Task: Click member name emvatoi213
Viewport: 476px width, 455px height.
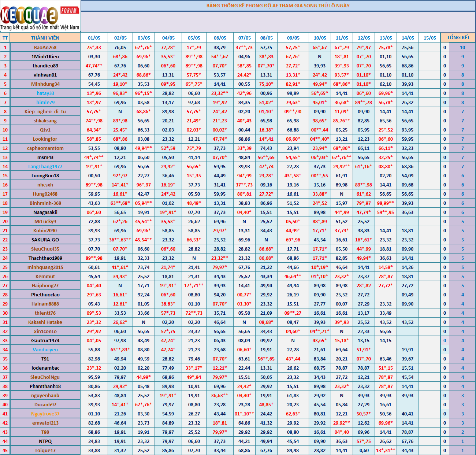Action: (45, 423)
